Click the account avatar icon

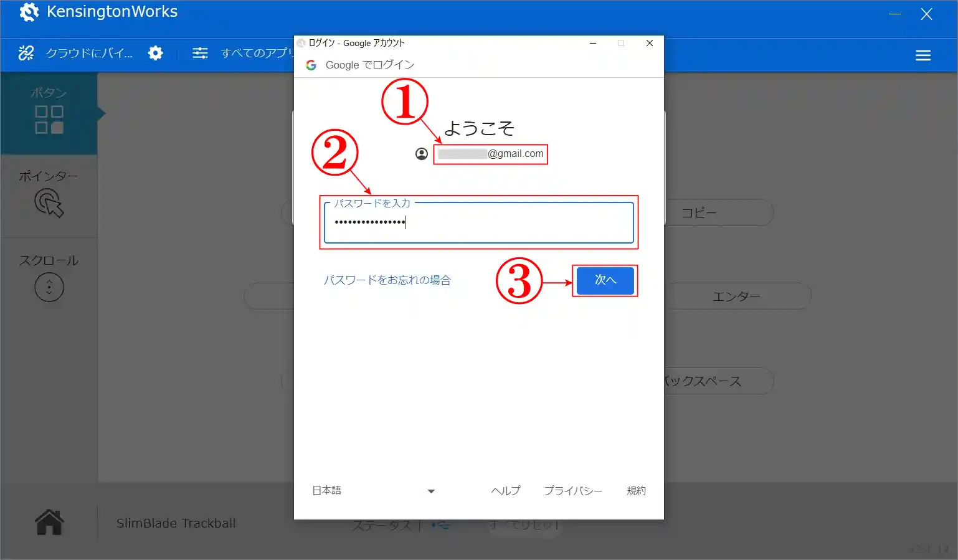[422, 154]
